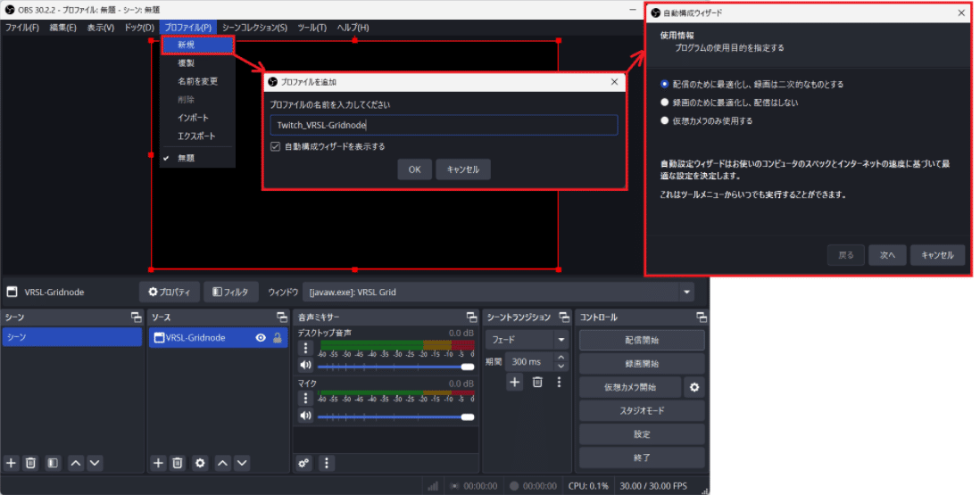Open the ファイル menu

coord(22,28)
